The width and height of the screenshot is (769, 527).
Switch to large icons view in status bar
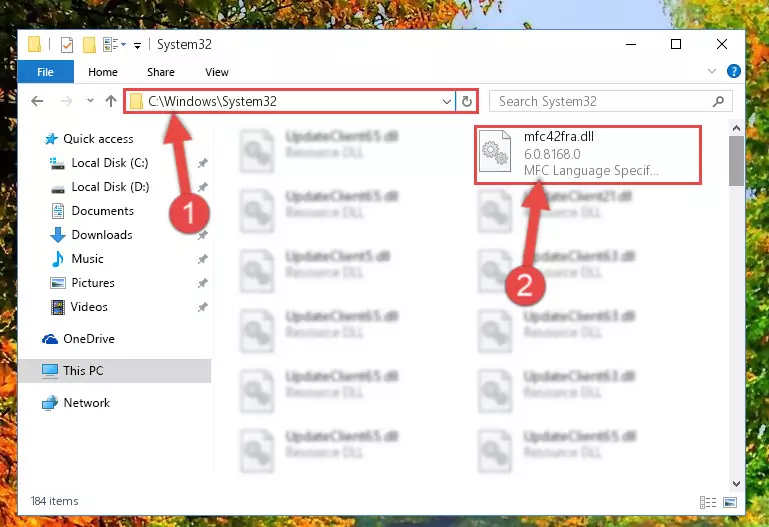coord(730,502)
